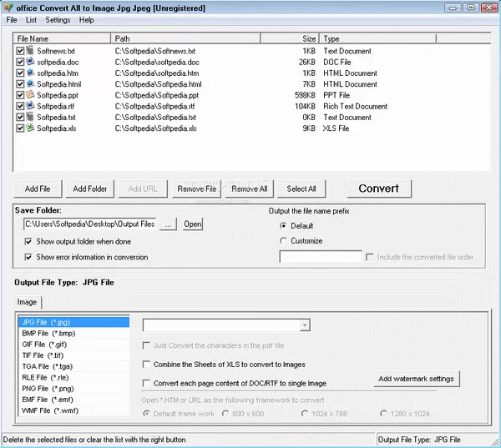501x448 pixels.
Task: Click the Softpedia.xls Excel icon
Action: (30, 128)
